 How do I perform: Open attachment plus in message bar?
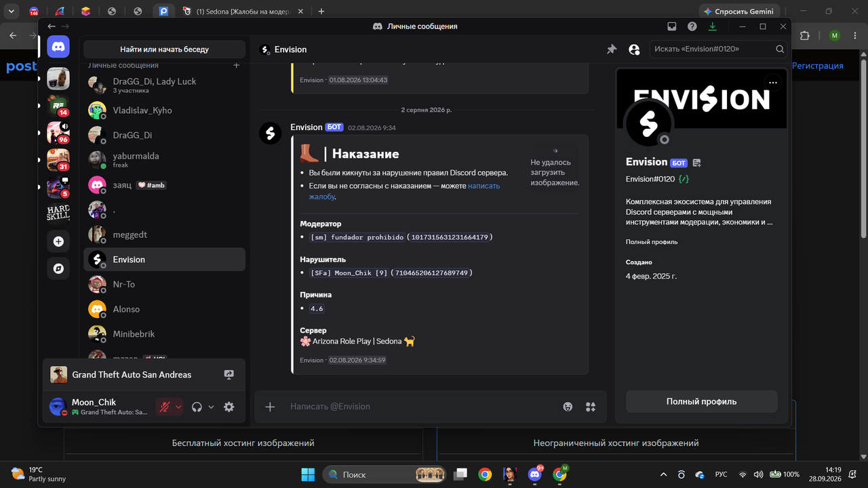click(x=270, y=407)
